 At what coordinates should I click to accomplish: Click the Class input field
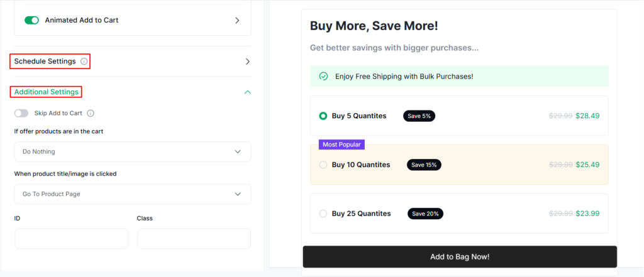coord(194,239)
